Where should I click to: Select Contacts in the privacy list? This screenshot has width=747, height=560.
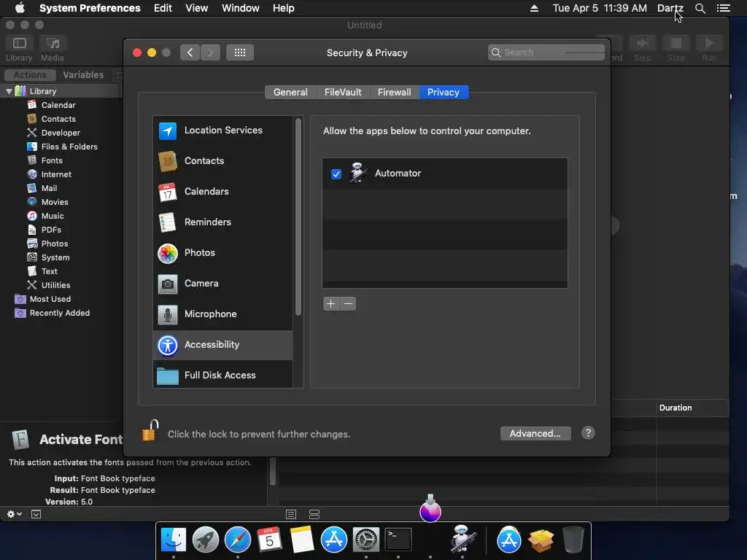coord(222,161)
